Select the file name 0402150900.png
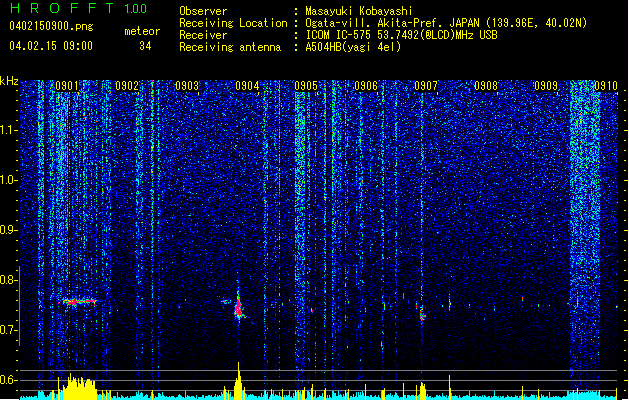 point(51,26)
